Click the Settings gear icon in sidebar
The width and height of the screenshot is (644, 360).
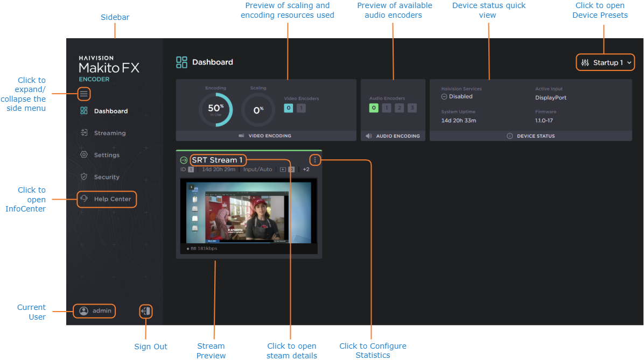tap(84, 155)
